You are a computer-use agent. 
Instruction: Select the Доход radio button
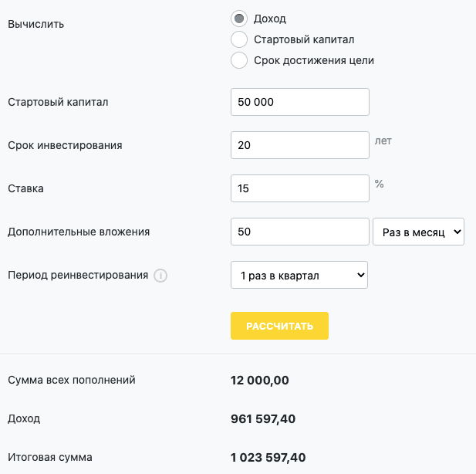(x=239, y=19)
